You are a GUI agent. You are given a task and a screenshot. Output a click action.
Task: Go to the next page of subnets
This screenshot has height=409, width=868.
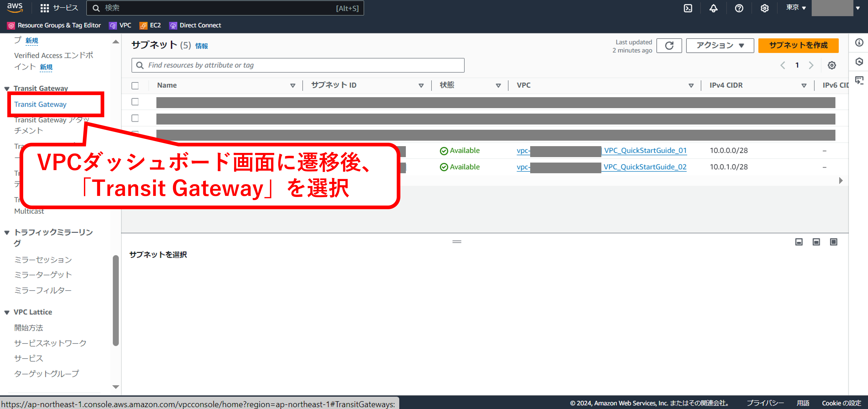click(x=811, y=65)
